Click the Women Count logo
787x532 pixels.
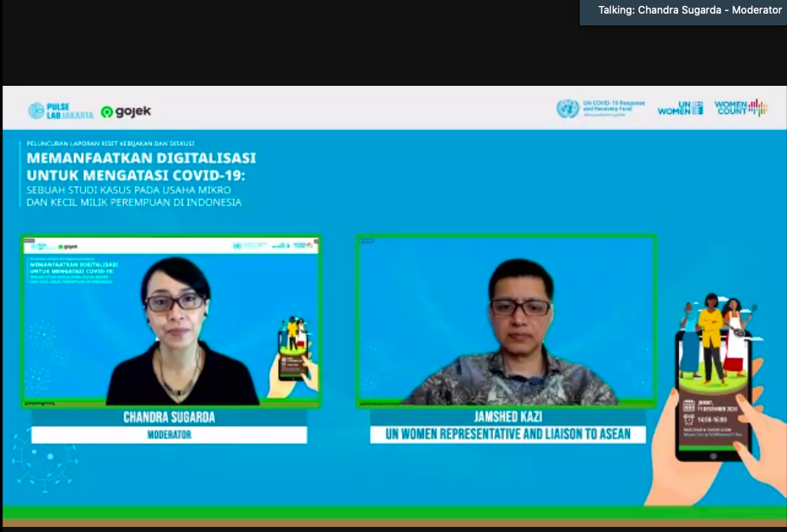(741, 107)
